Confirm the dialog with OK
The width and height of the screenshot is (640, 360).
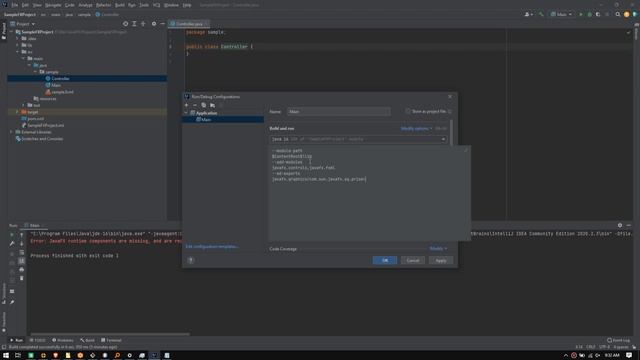[385, 260]
